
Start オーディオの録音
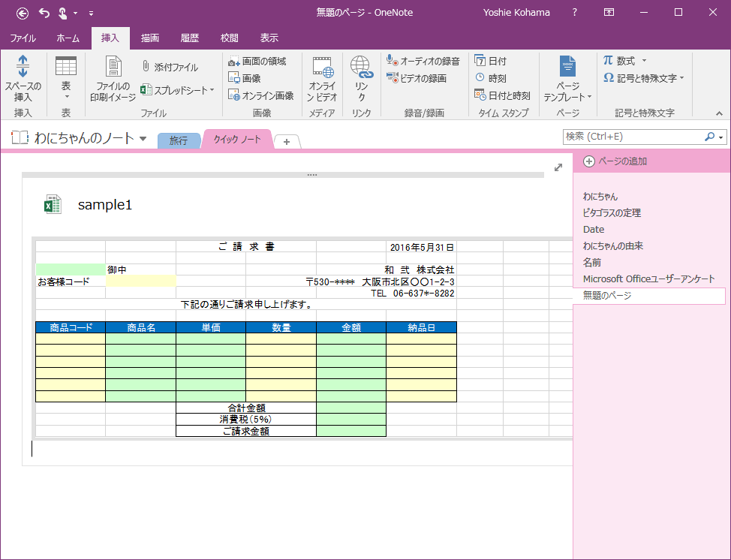point(423,61)
